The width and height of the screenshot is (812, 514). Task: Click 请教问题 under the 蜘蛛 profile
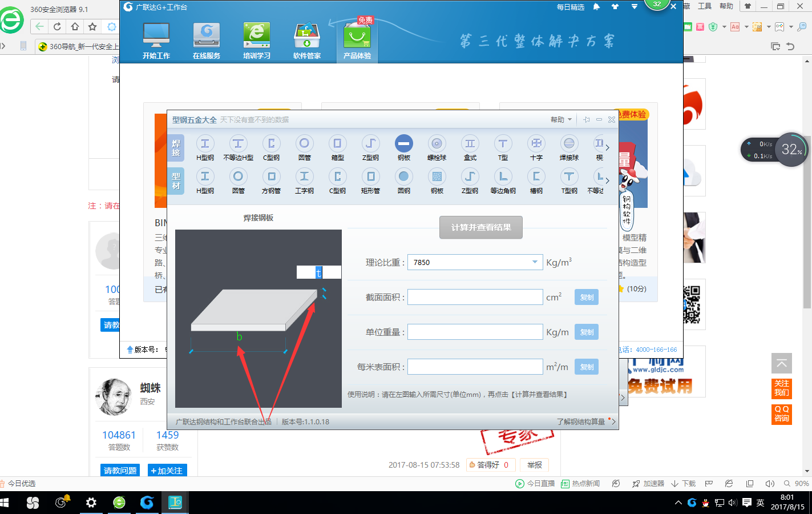(120, 471)
